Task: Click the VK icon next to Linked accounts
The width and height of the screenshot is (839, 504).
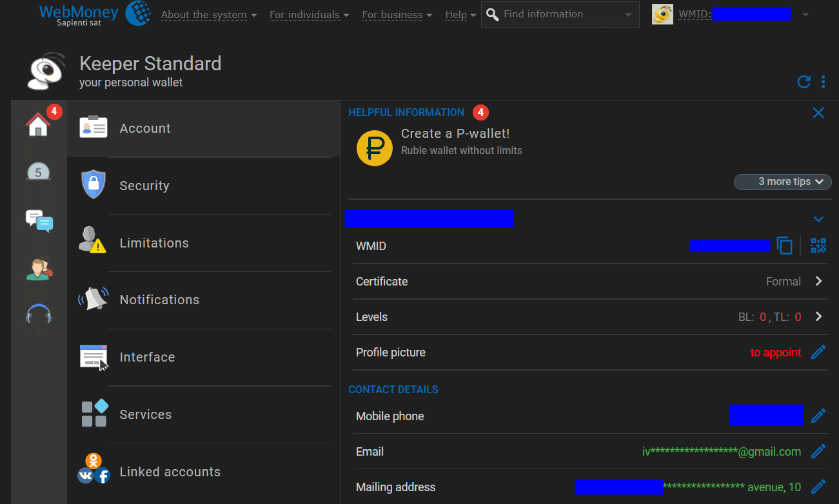Action: [84, 476]
